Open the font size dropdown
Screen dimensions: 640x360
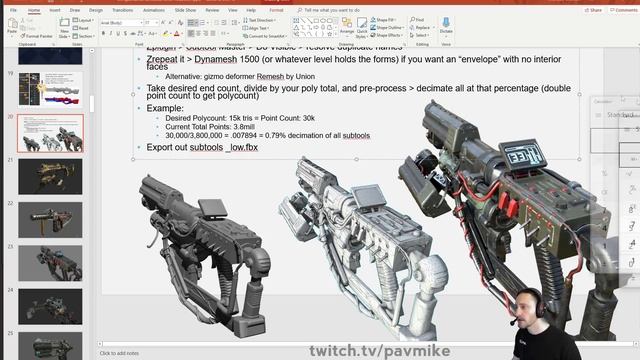[151, 23]
